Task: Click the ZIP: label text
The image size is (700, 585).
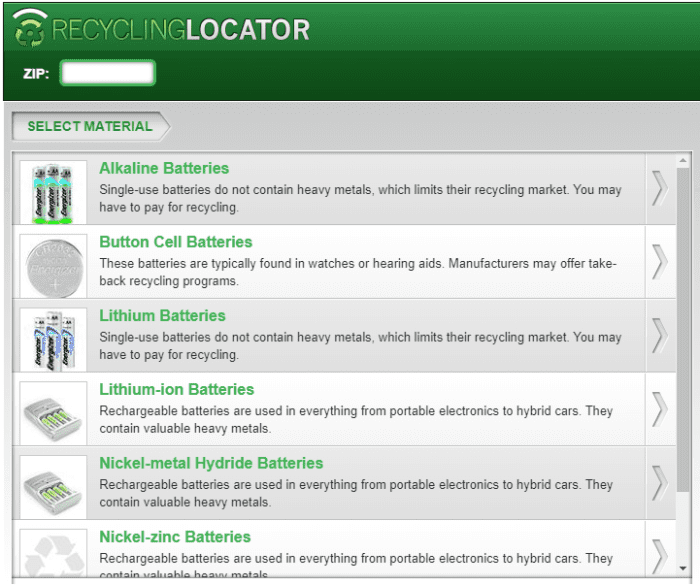Action: 36,73
